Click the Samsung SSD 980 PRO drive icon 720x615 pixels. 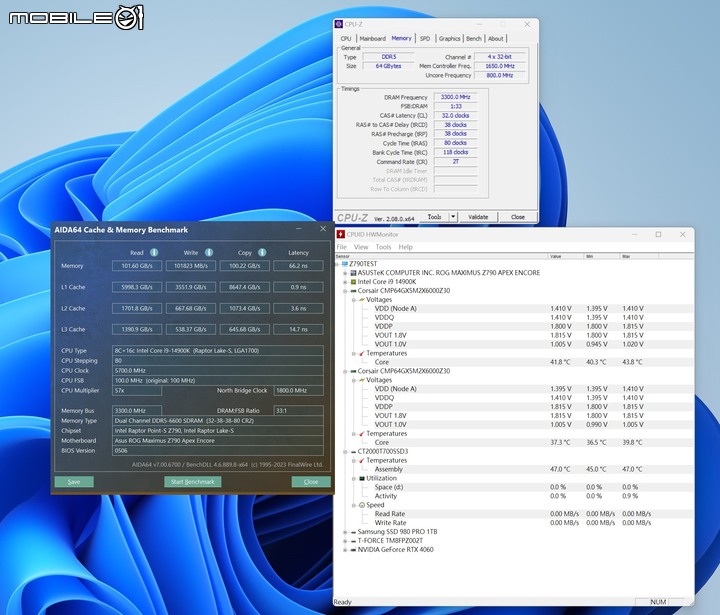(353, 532)
